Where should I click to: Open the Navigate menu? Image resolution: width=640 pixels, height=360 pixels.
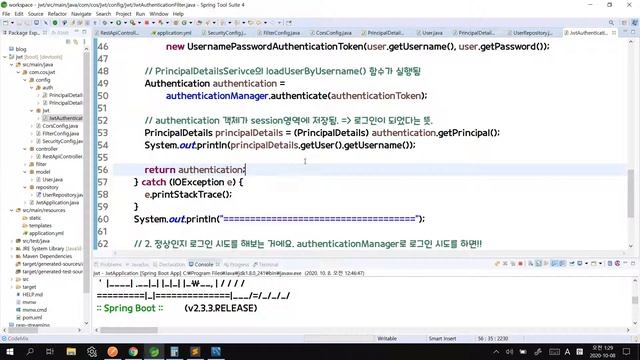(81, 14)
